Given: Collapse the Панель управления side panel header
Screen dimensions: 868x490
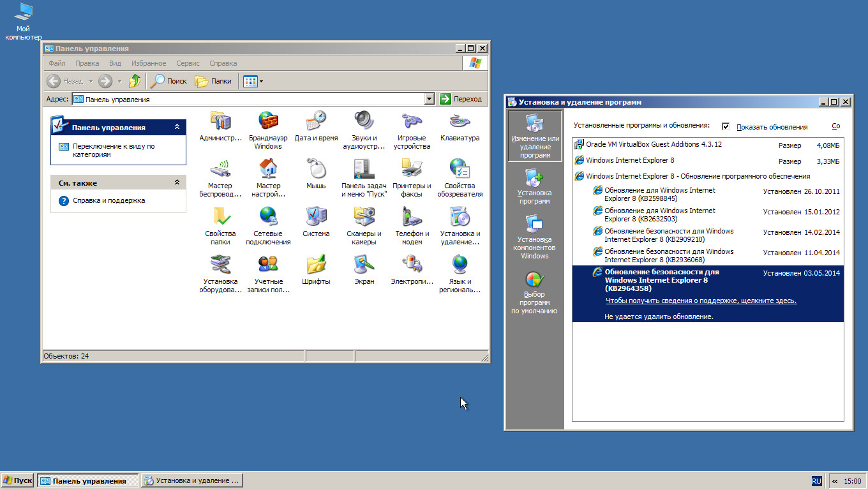Looking at the screenshot, I should tap(177, 127).
